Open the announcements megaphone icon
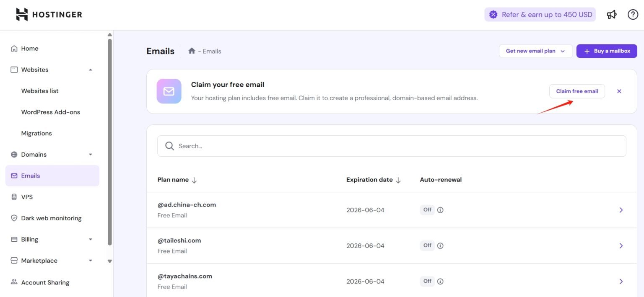This screenshot has width=644, height=297. point(612,15)
